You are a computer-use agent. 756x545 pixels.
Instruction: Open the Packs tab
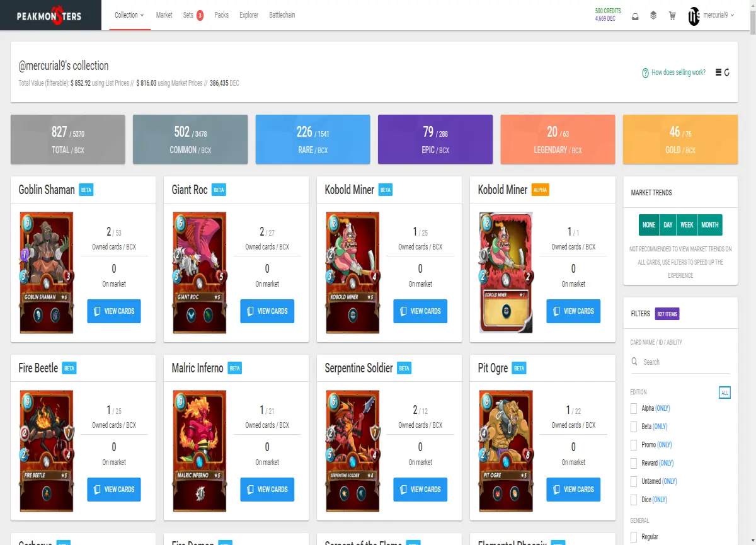pos(221,15)
